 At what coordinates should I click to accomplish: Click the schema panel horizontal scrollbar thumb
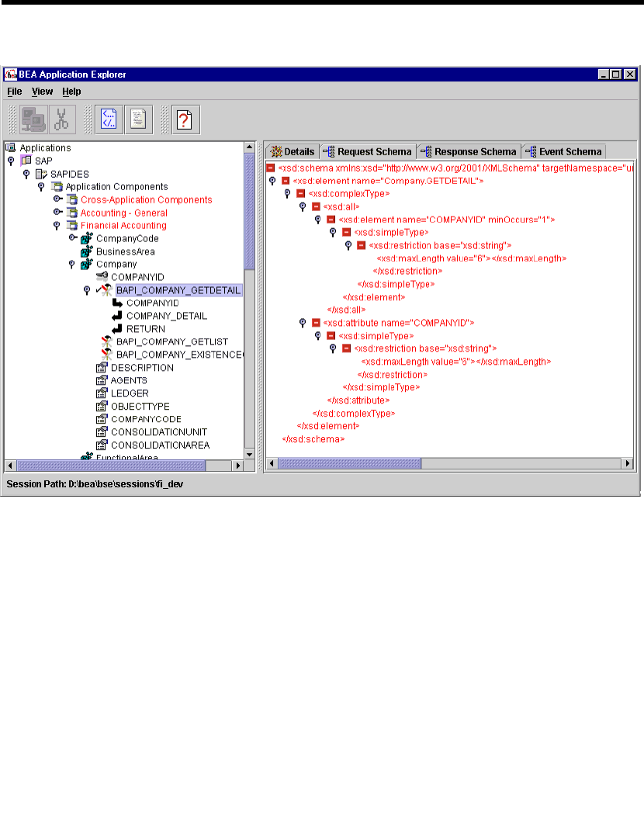tap(350, 463)
